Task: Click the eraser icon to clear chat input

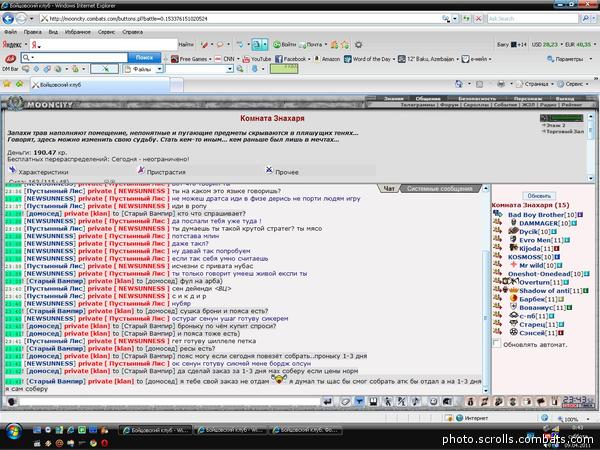Action: point(345,401)
